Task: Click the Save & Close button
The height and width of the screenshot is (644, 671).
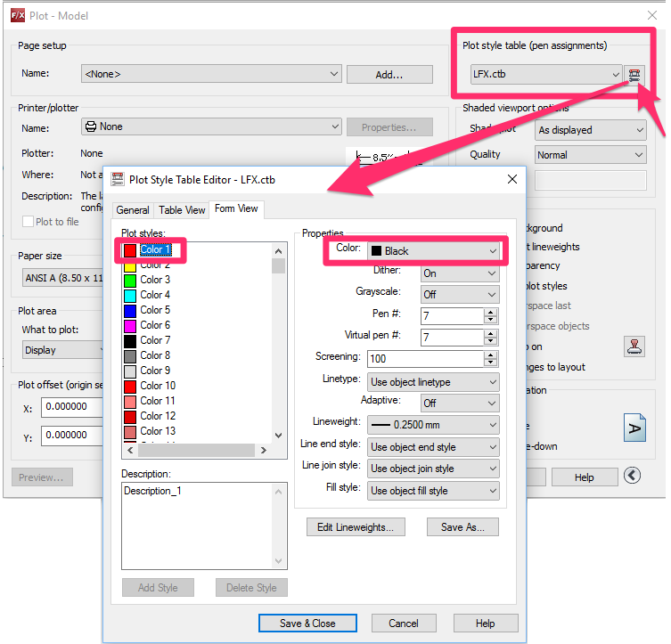Action: click(307, 623)
